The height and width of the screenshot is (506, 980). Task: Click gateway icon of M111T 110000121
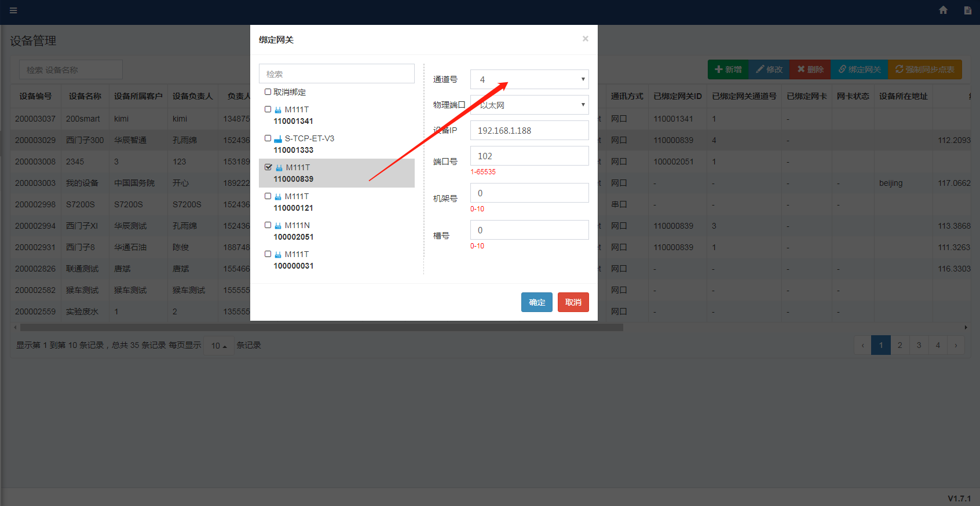coord(278,197)
